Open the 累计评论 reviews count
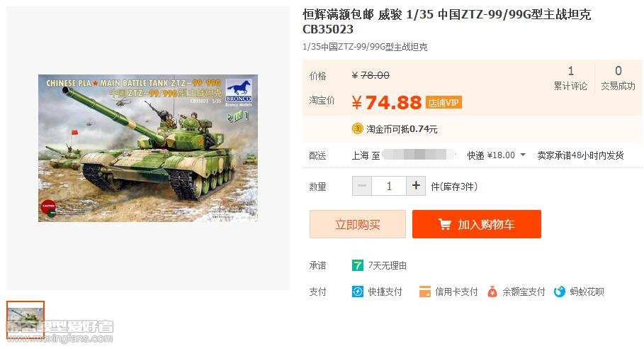644x349 pixels. pyautogui.click(x=570, y=78)
